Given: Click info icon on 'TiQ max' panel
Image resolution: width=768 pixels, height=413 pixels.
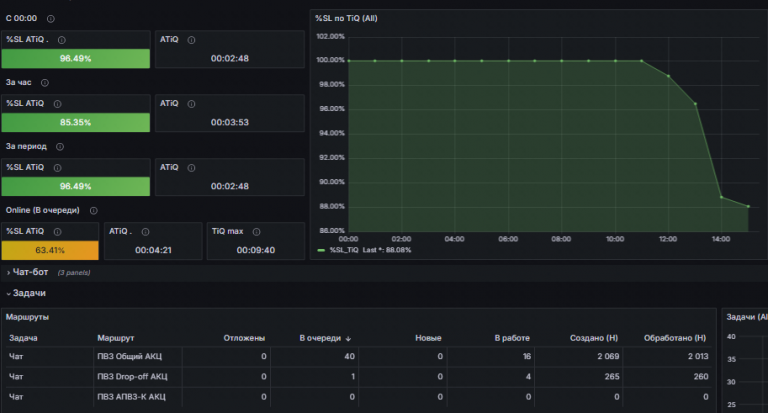Looking at the screenshot, I should pyautogui.click(x=256, y=232).
